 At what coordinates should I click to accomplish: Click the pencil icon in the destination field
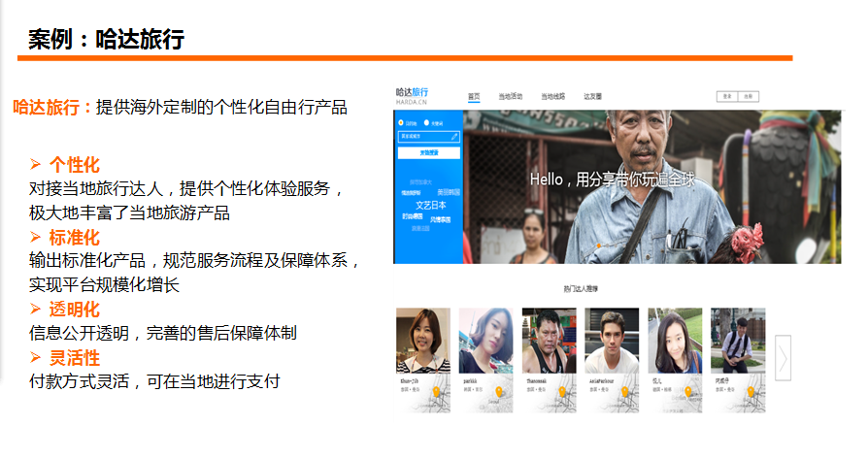(454, 138)
